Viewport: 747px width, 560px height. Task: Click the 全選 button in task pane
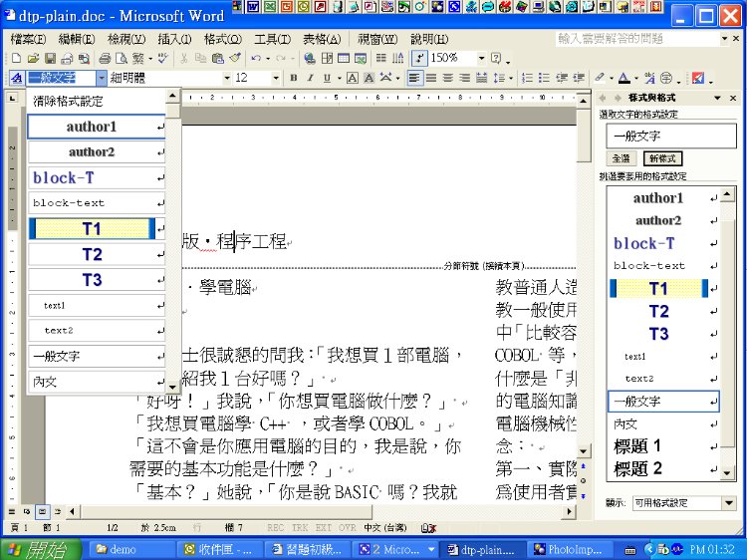coord(622,158)
